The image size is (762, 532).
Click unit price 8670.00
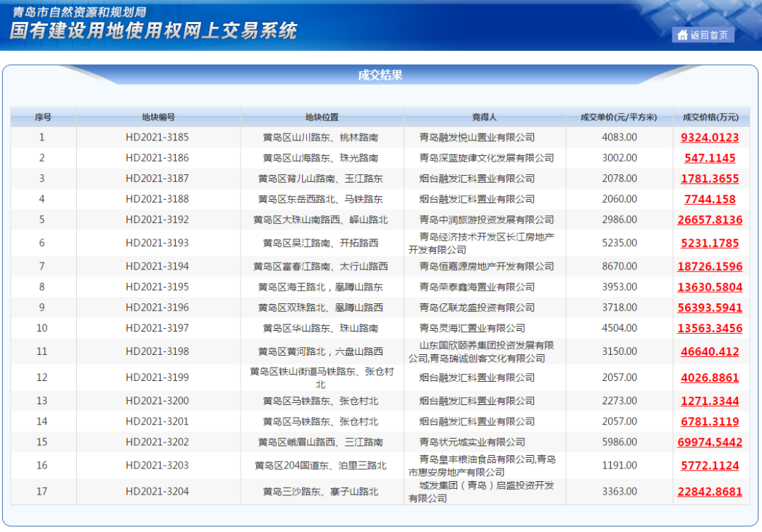click(619, 266)
